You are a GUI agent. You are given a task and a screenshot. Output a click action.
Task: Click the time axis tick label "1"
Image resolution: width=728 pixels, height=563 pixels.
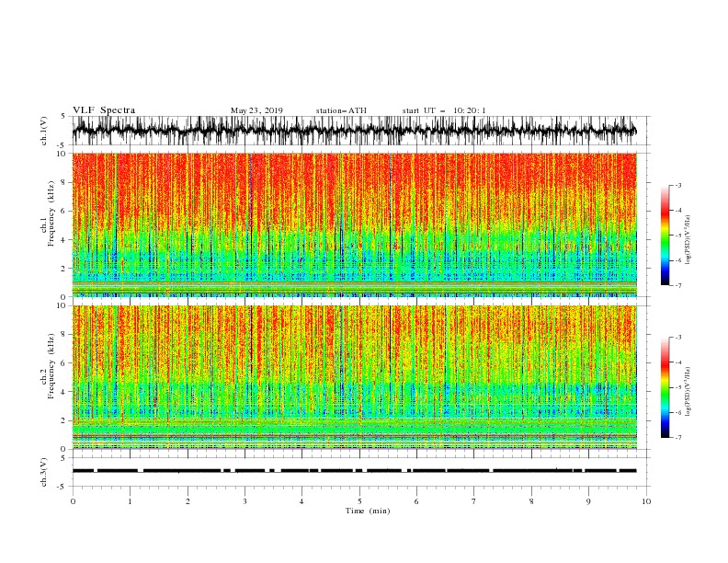click(x=130, y=501)
